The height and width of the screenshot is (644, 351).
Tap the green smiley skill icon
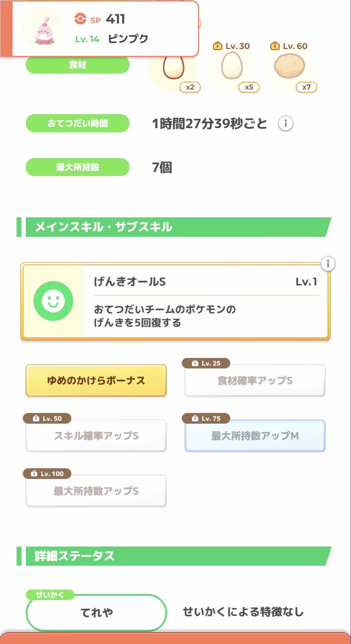pyautogui.click(x=53, y=301)
